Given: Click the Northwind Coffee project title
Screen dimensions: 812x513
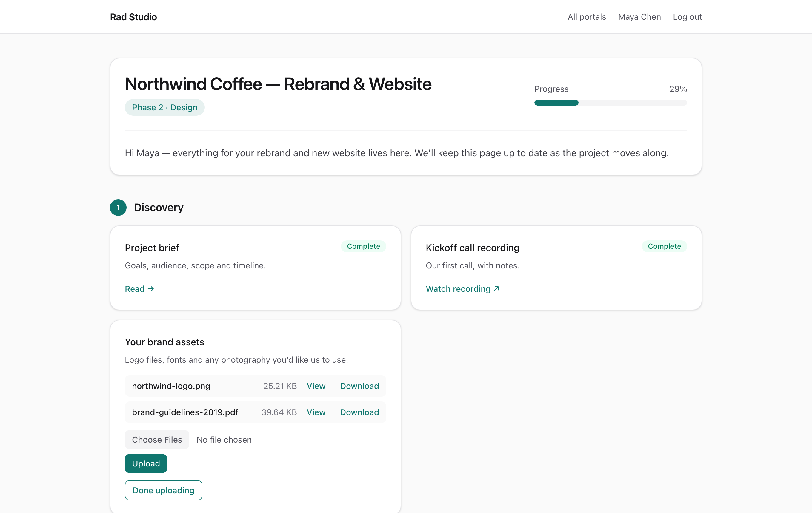Looking at the screenshot, I should point(278,84).
